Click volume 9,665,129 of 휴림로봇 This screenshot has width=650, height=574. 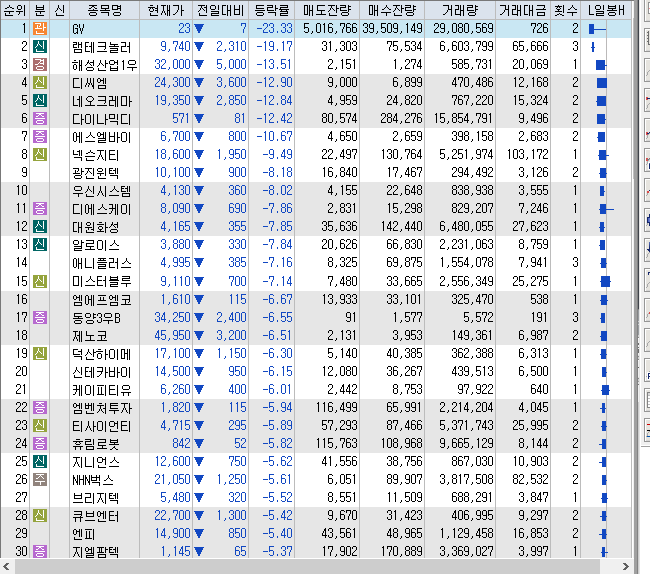click(x=466, y=443)
